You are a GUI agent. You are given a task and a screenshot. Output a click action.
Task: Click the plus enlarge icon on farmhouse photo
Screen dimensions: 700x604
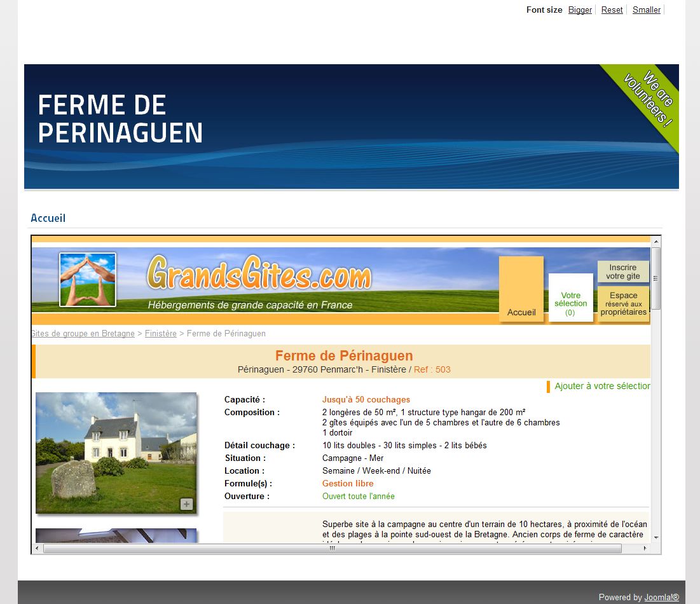(x=186, y=504)
